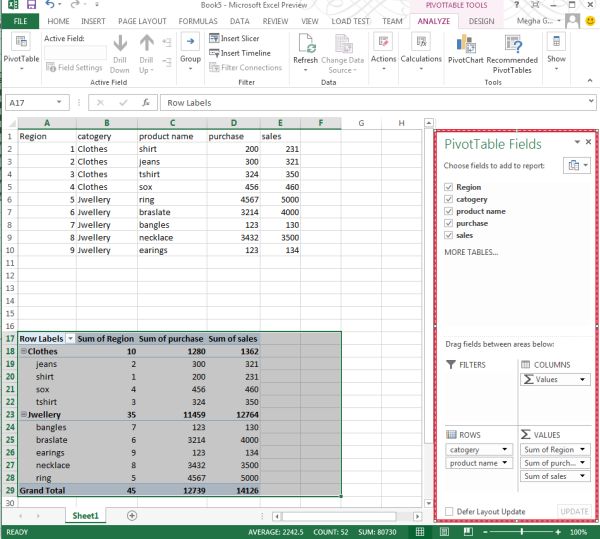Viewport: 600px width, 539px height.
Task: Close the PivotTable Fields pane
Action: click(x=589, y=142)
